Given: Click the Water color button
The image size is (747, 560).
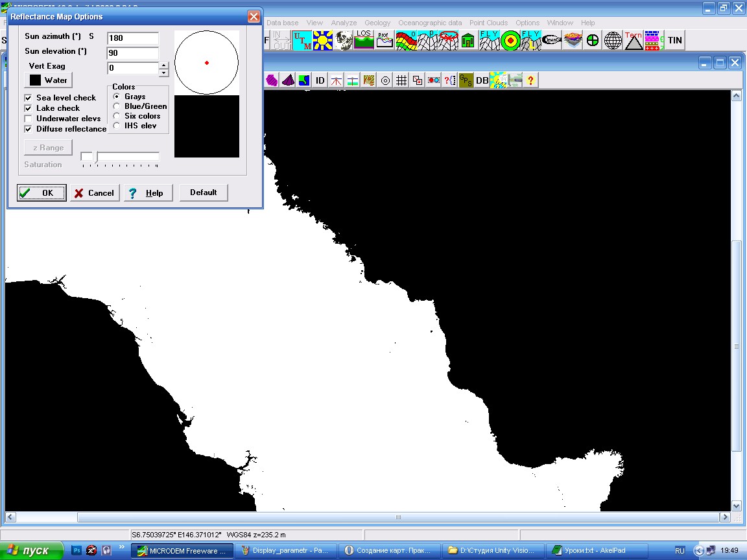Looking at the screenshot, I should tap(48, 80).
